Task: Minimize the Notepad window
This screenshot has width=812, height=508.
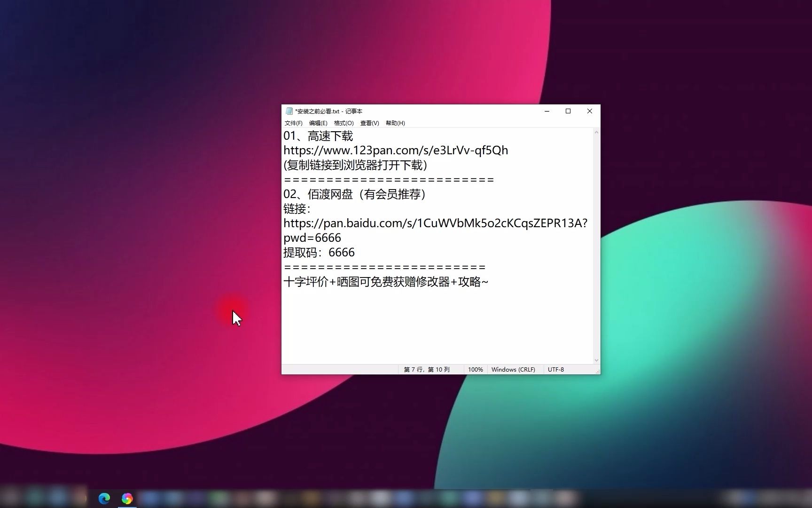Action: [547, 111]
